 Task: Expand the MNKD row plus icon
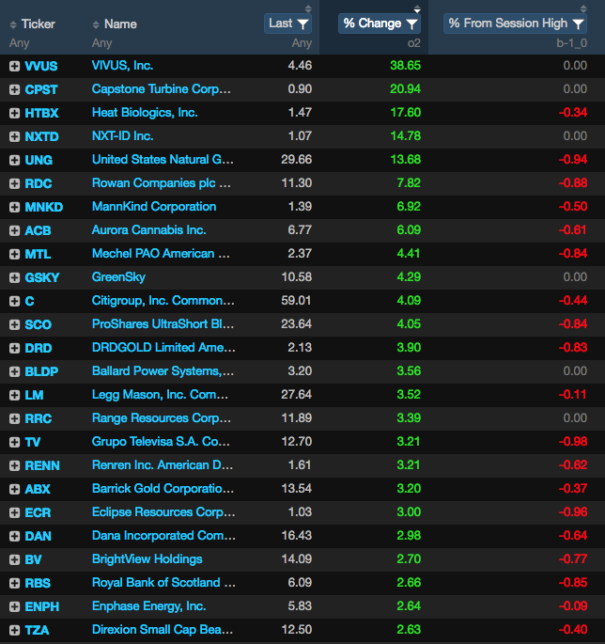(x=14, y=207)
